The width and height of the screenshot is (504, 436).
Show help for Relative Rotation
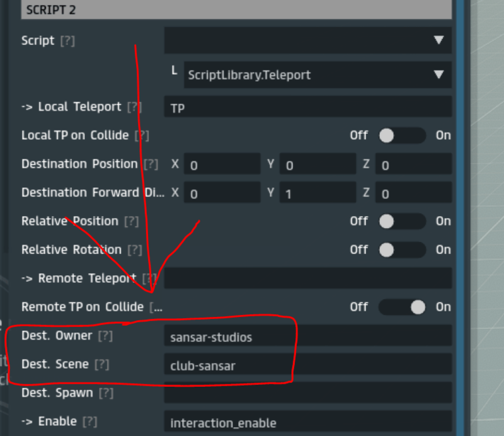[x=135, y=250]
